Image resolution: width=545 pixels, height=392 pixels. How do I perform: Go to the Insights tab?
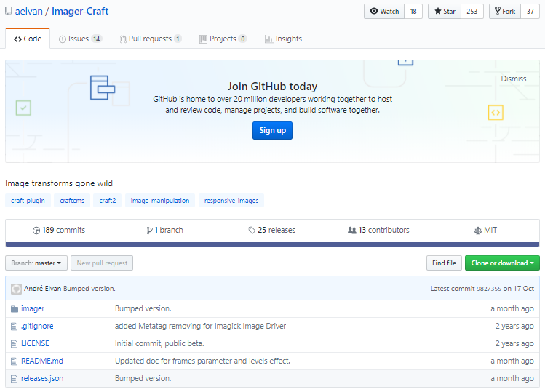point(283,39)
